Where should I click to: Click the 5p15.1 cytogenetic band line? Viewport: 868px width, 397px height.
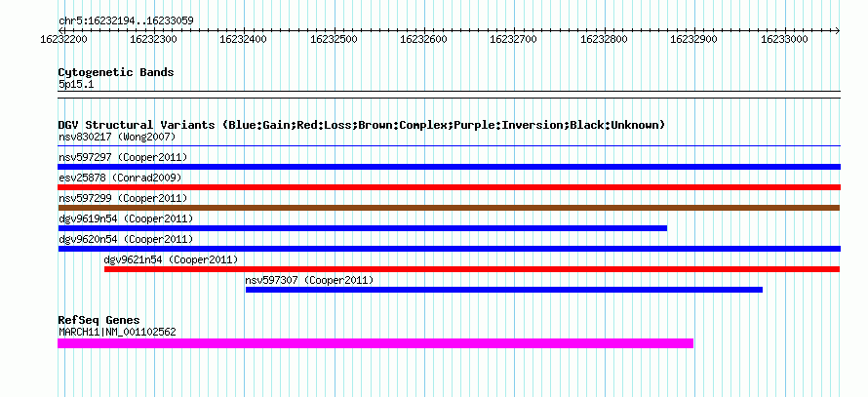[449, 95]
